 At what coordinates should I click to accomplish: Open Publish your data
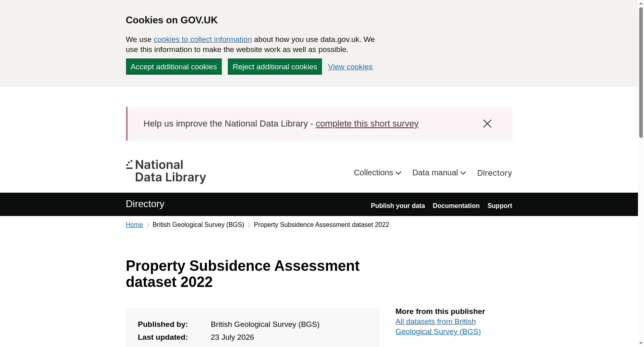398,206
